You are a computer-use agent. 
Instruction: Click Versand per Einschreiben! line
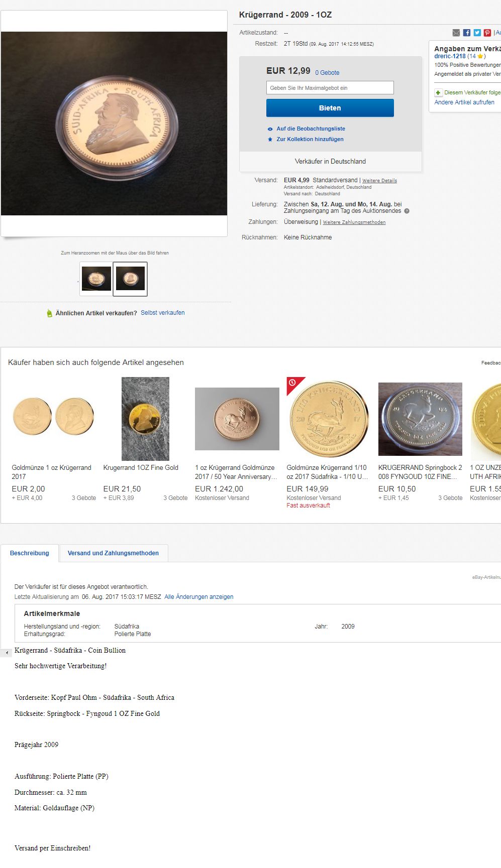52,848
